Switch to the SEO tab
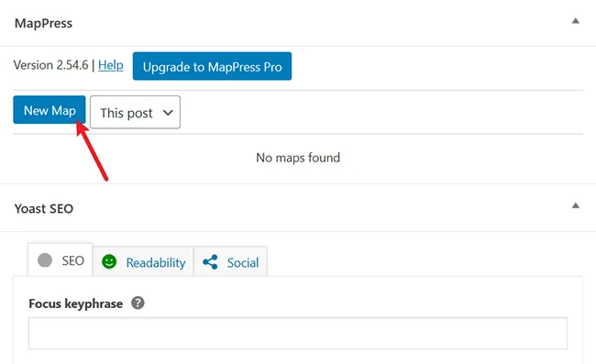The width and height of the screenshot is (596, 364). click(60, 259)
